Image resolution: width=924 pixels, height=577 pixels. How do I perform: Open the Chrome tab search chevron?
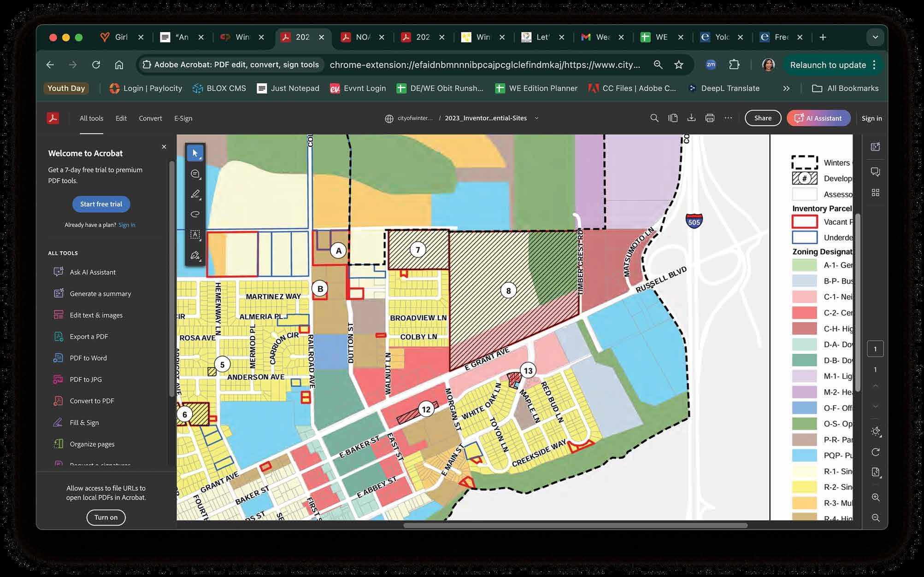coord(875,37)
